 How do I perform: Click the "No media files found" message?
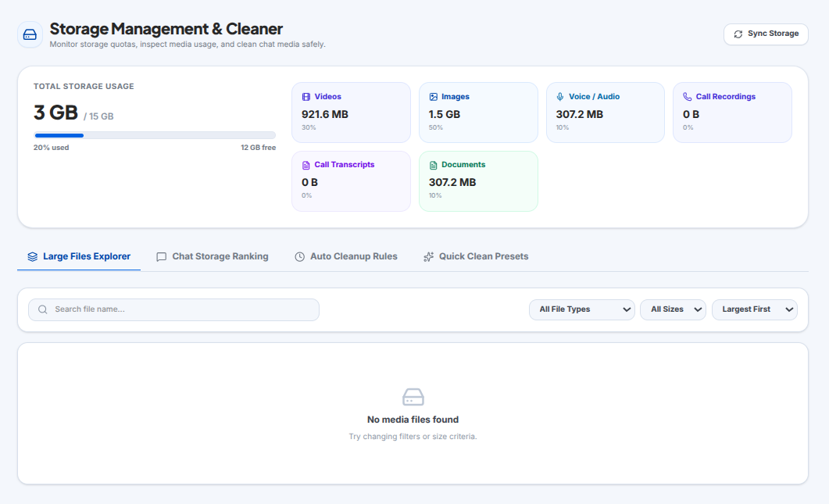click(413, 420)
